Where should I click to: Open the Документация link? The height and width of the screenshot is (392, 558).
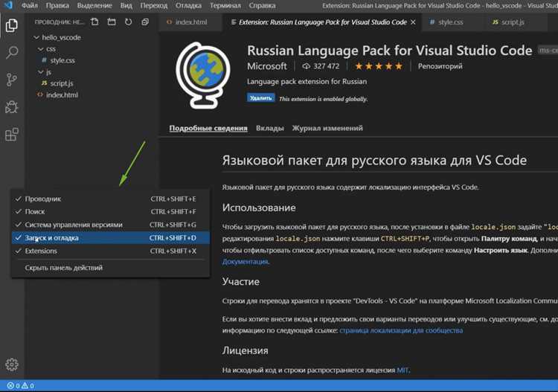(246, 261)
